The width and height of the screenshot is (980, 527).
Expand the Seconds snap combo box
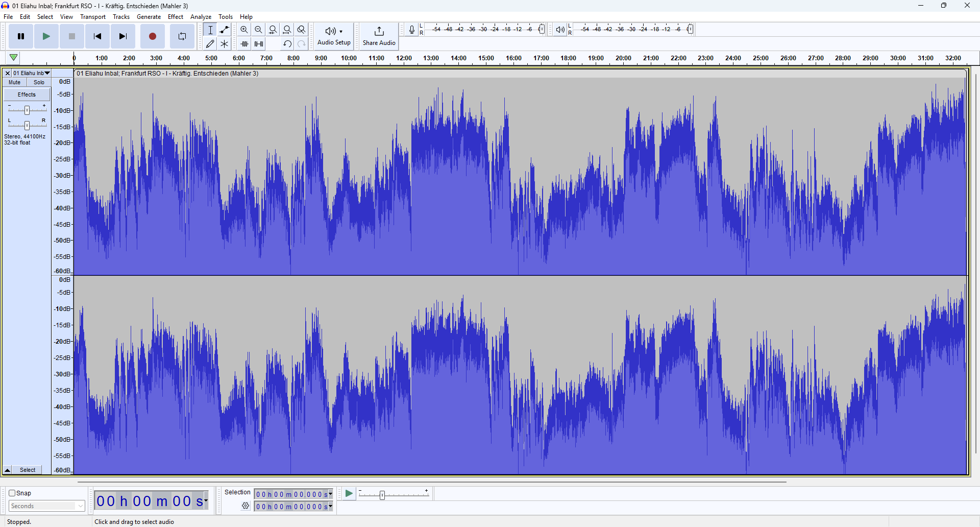tap(47, 506)
